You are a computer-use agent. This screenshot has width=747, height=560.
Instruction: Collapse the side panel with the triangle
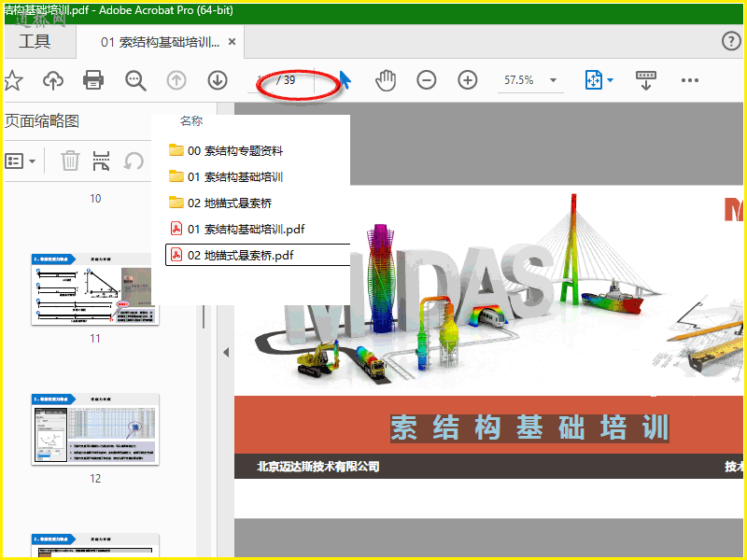click(x=226, y=353)
